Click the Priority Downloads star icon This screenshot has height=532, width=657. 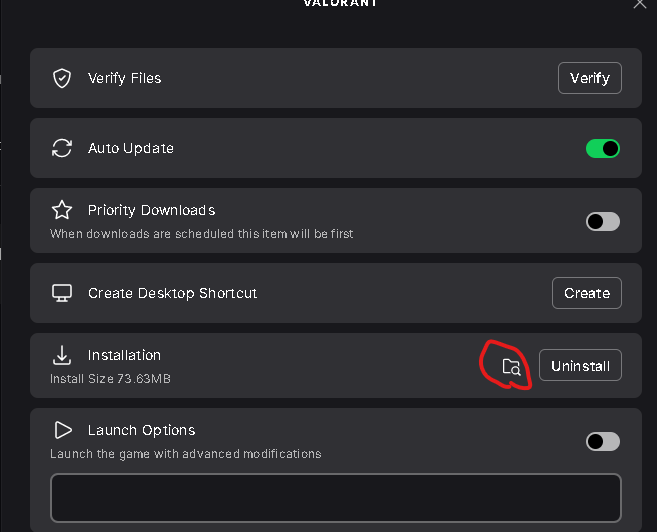point(62,210)
